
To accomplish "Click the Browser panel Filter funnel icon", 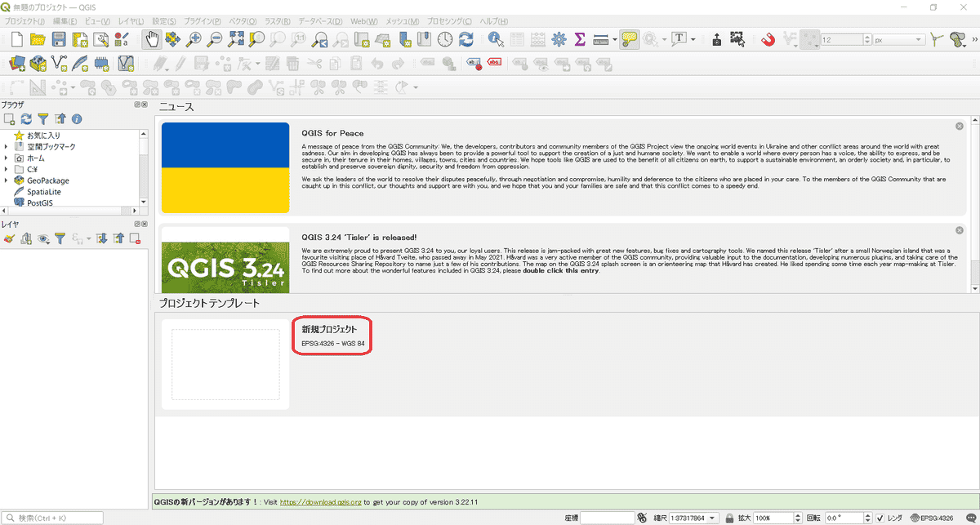I will tap(43, 119).
